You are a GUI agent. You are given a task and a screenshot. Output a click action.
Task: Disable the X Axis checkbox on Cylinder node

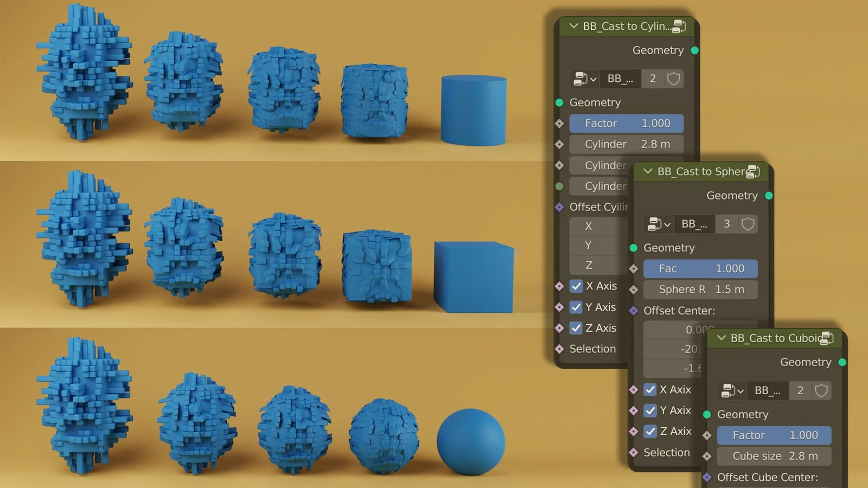coord(576,286)
